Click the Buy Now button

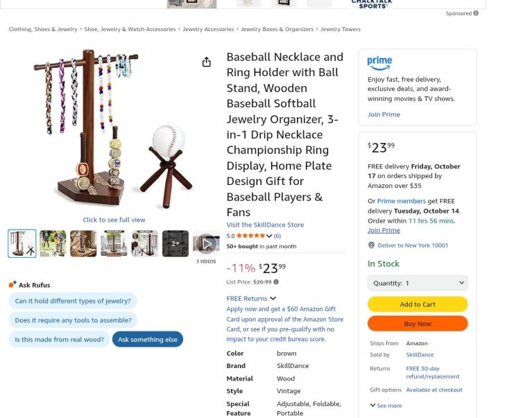coord(418,324)
